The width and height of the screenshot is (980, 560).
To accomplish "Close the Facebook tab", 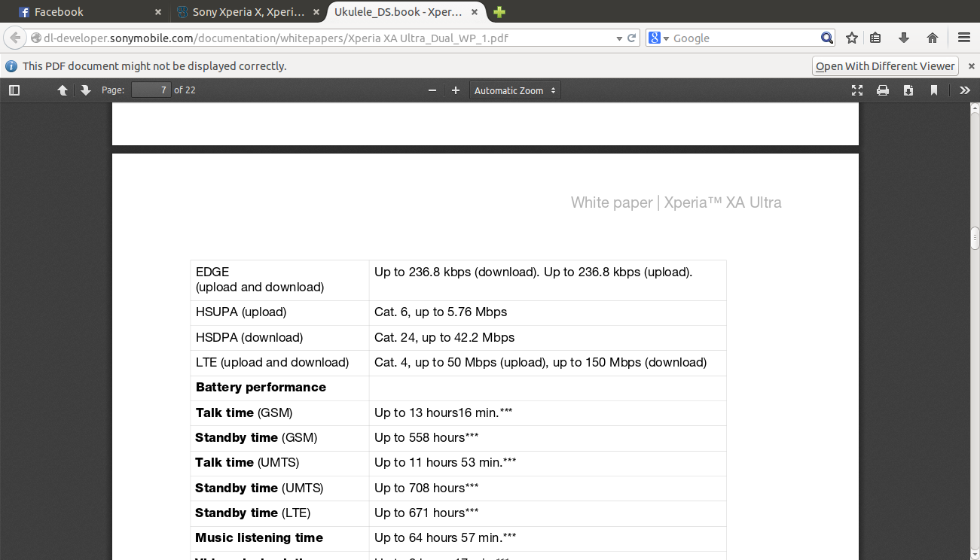I will 157,12.
